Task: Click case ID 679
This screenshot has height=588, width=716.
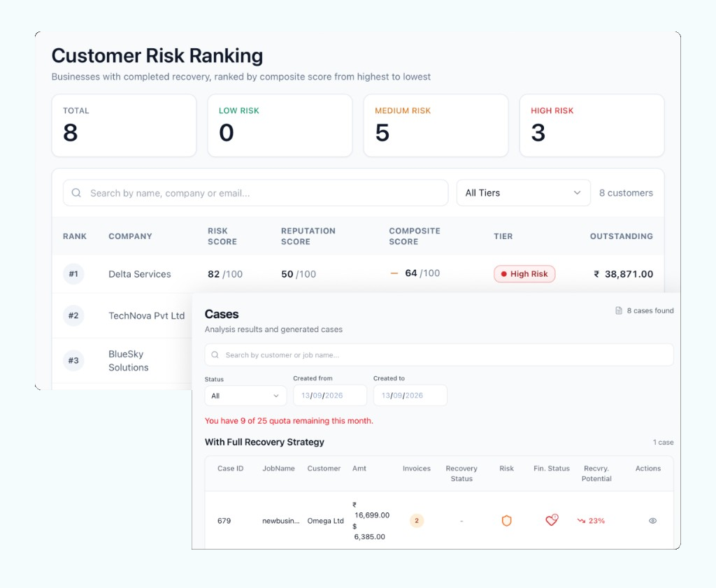Action: click(224, 520)
